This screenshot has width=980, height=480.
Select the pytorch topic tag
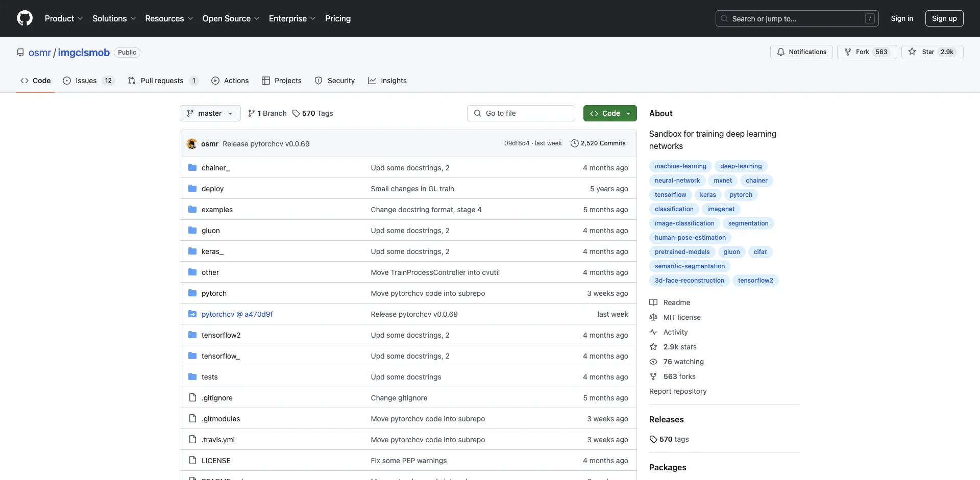click(741, 195)
